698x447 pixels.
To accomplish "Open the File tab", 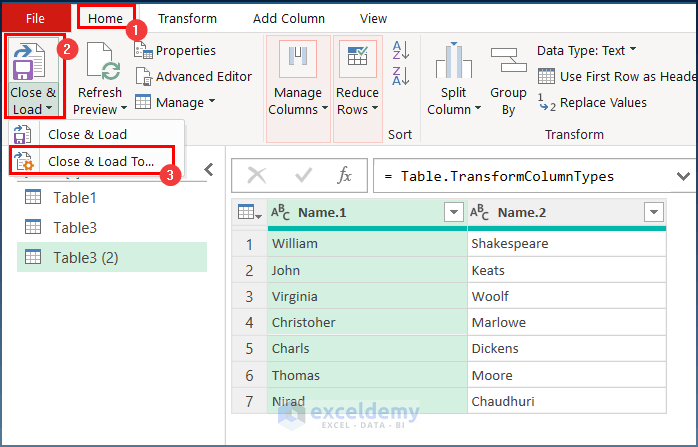I will pyautogui.click(x=35, y=18).
